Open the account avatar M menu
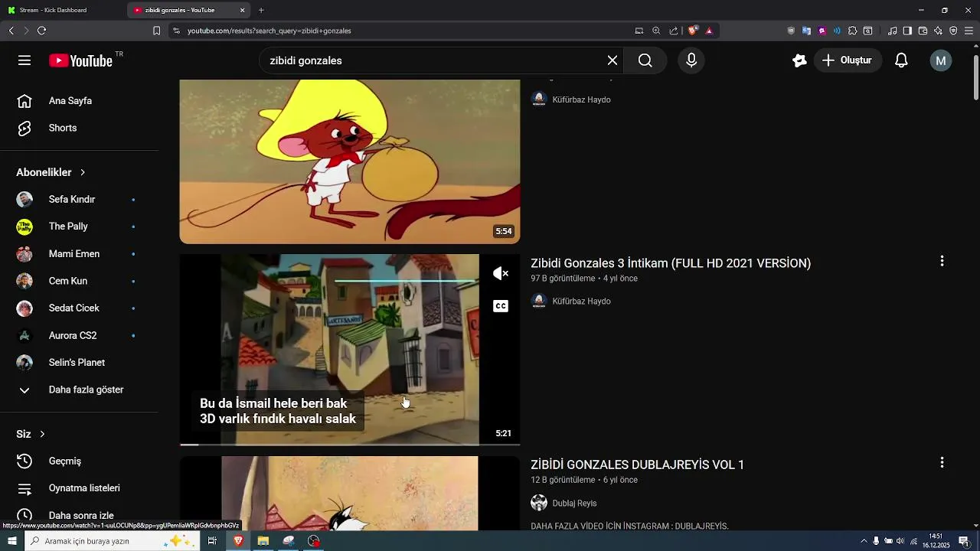Image resolution: width=980 pixels, height=551 pixels. 941,60
